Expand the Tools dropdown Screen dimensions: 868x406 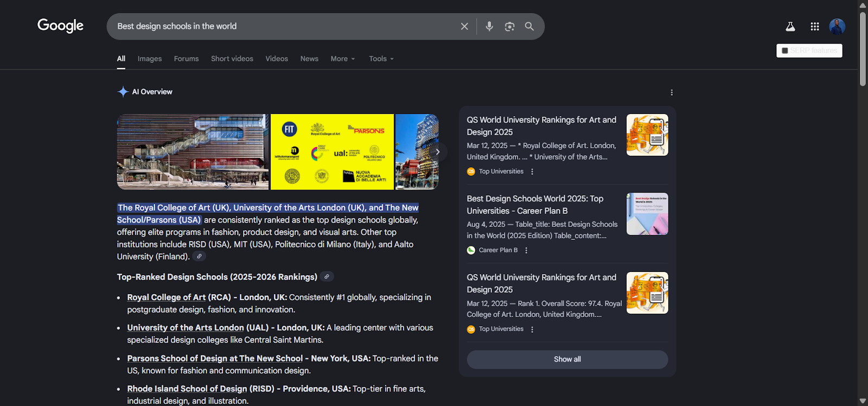coord(381,59)
